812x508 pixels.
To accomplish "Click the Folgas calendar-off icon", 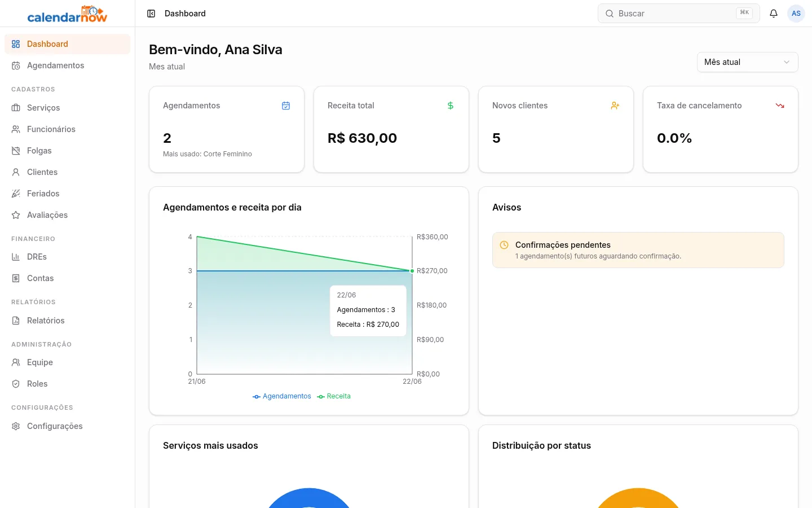I will pyautogui.click(x=16, y=151).
